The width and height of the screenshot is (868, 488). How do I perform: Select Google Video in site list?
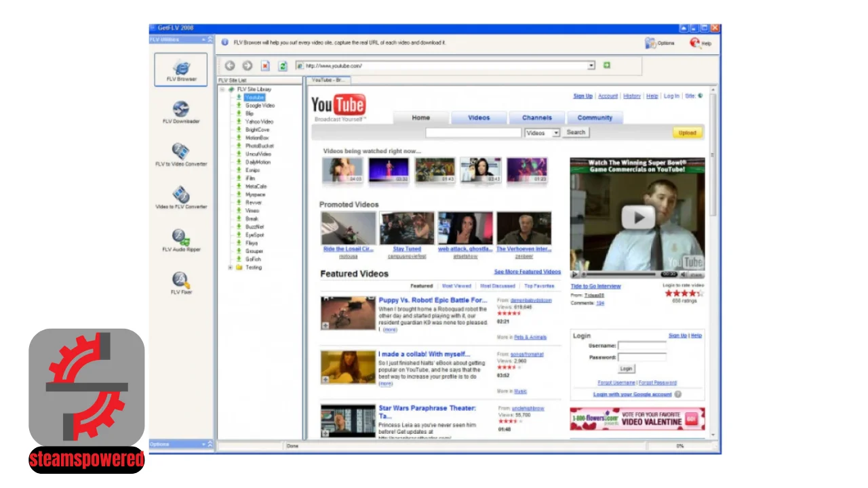coord(260,106)
